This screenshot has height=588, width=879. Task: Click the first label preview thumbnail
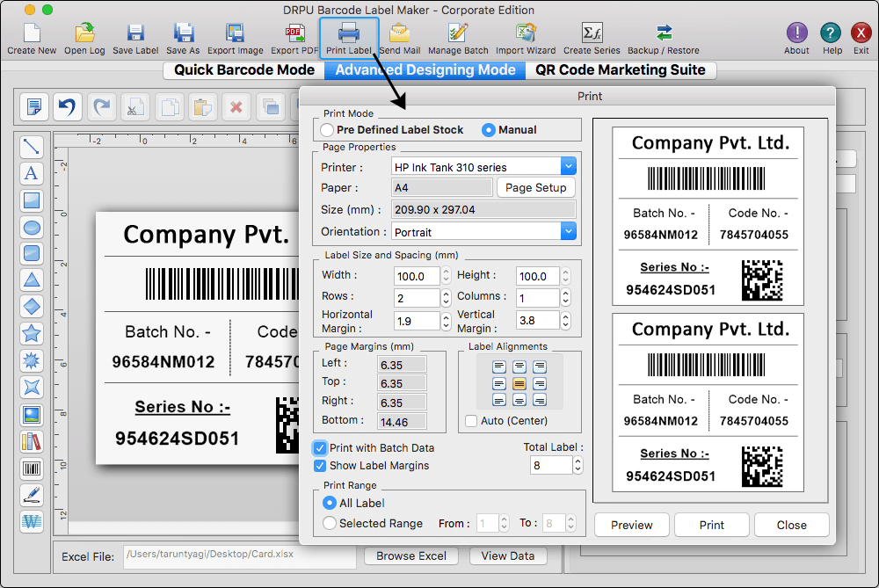coord(708,216)
